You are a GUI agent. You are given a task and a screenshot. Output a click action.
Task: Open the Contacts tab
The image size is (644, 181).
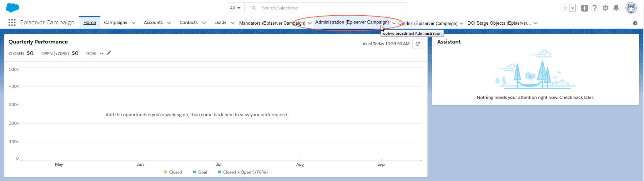[188, 22]
